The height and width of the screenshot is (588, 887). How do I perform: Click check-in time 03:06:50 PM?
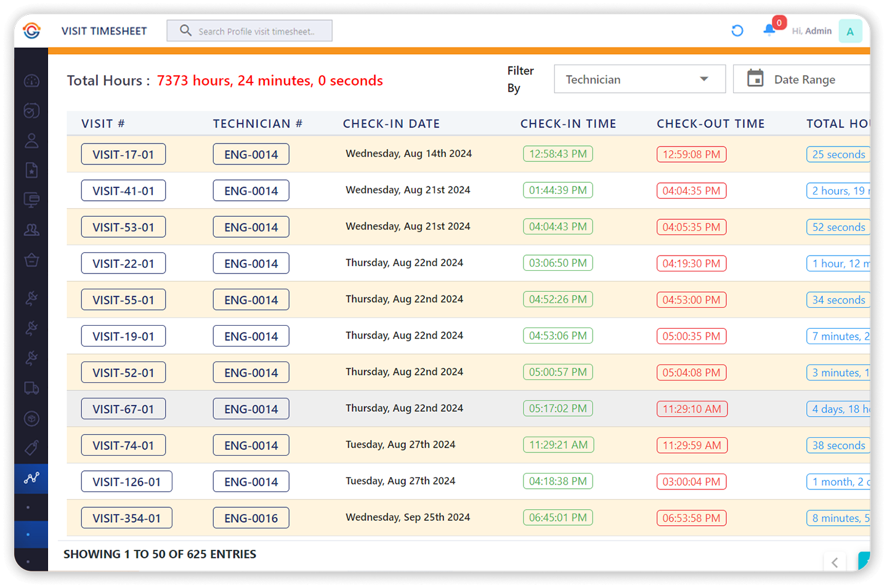[x=557, y=262]
